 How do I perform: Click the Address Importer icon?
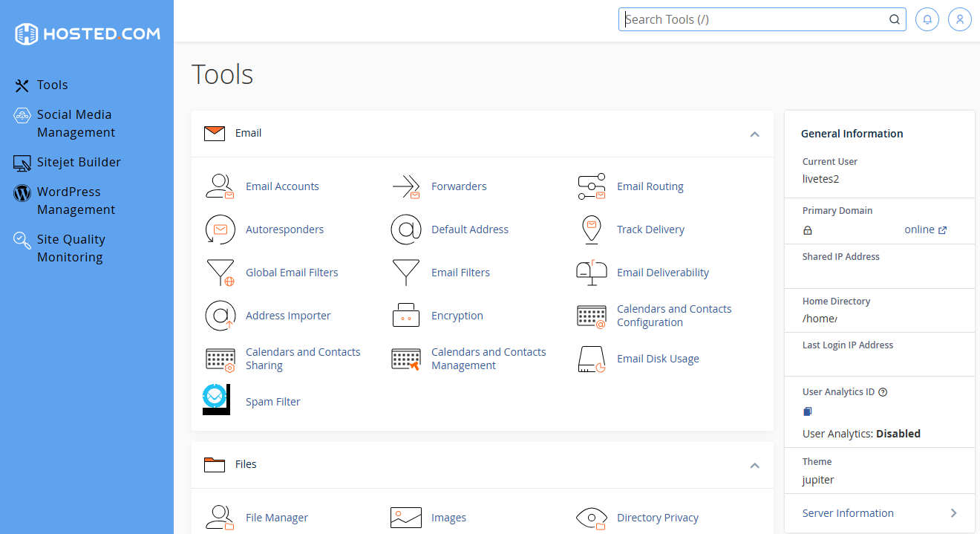(220, 316)
